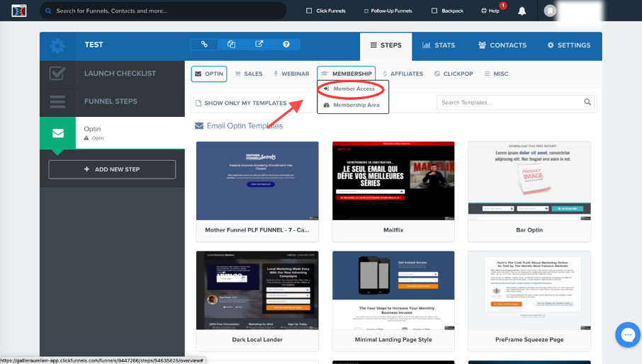Click the funnel URL link icon
Viewport: 642px width, 364px height.
[204, 44]
